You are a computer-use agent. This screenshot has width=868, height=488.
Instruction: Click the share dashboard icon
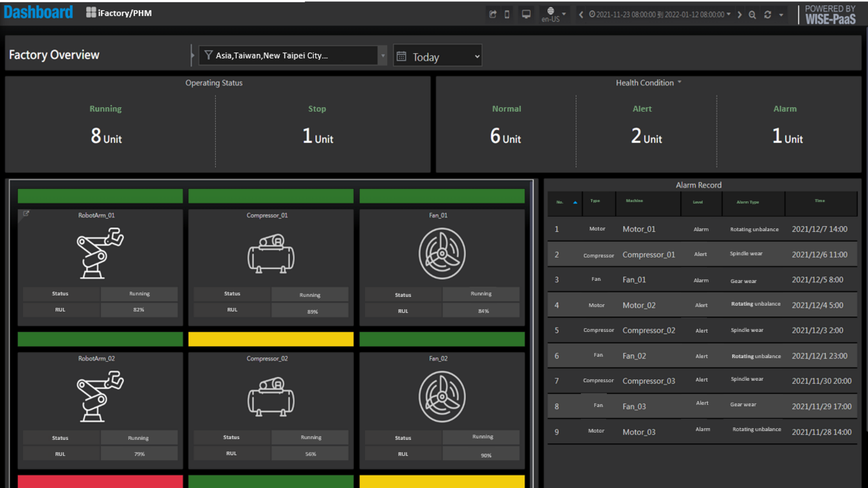(492, 14)
